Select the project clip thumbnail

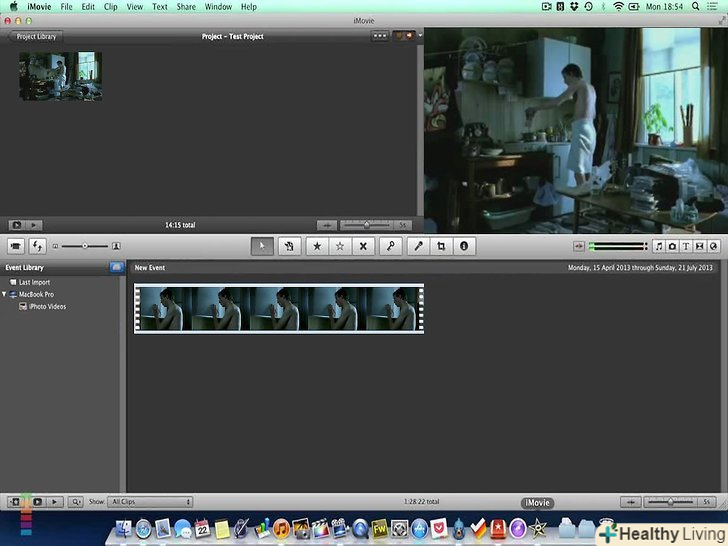click(60, 76)
